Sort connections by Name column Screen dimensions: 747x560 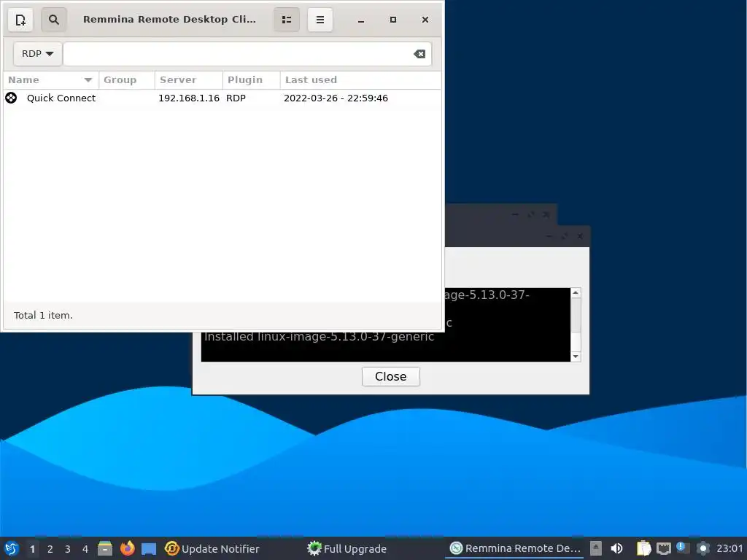pos(50,80)
